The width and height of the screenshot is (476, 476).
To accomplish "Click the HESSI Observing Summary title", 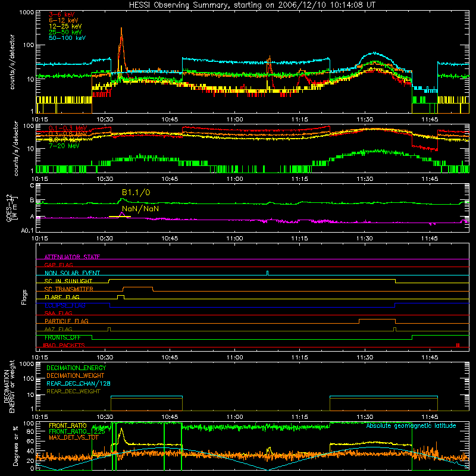I will (252, 5).
